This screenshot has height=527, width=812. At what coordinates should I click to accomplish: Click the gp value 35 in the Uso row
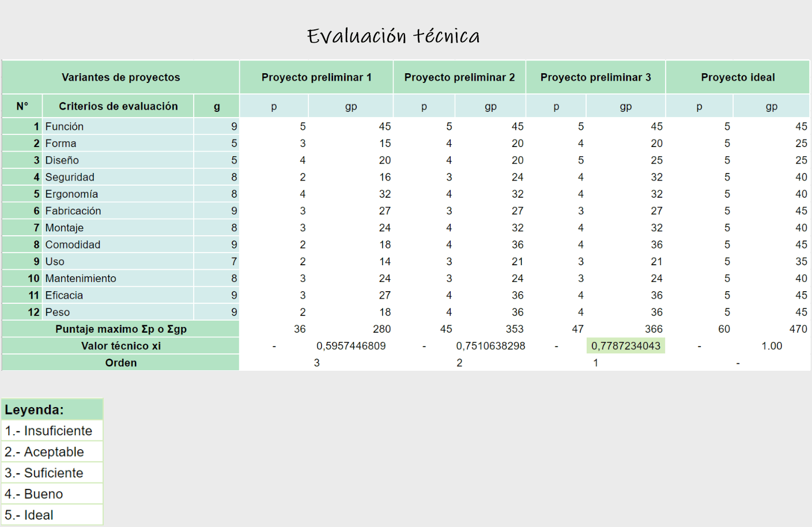[x=801, y=261]
